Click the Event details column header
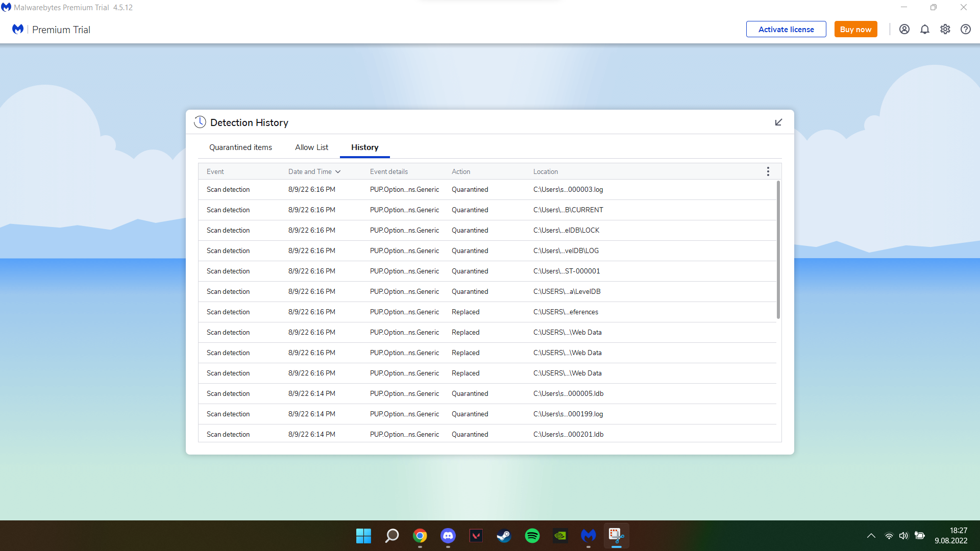The height and width of the screenshot is (551, 980). tap(388, 171)
